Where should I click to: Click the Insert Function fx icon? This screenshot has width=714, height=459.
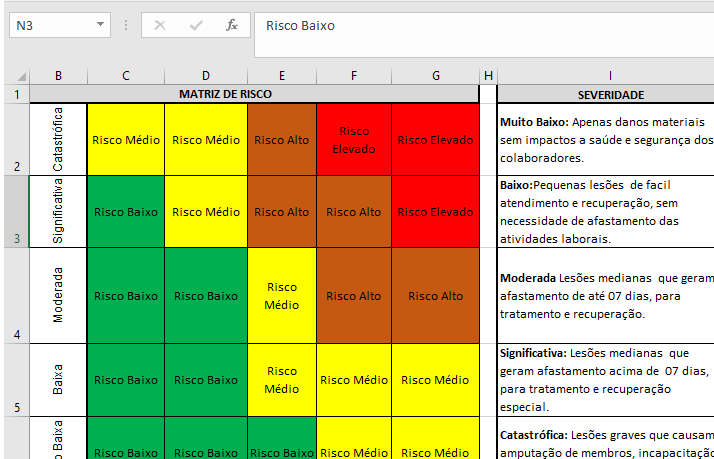pos(231,25)
